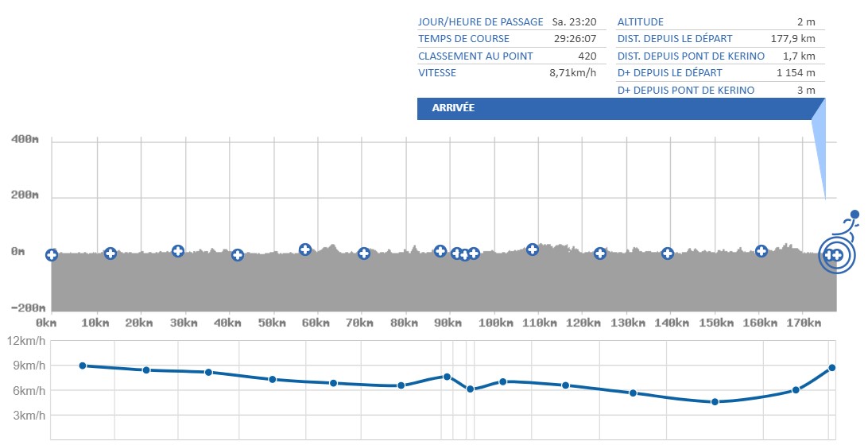The image size is (868, 445).
Task: Show the checkpoint details near 71km
Action: (x=364, y=253)
